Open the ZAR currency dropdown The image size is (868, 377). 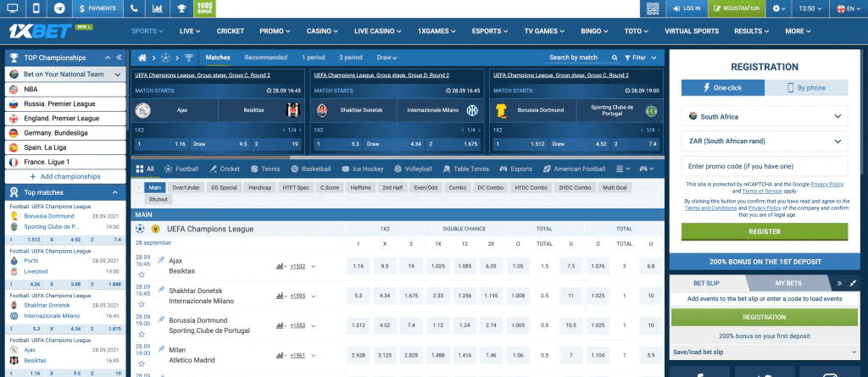coord(765,141)
